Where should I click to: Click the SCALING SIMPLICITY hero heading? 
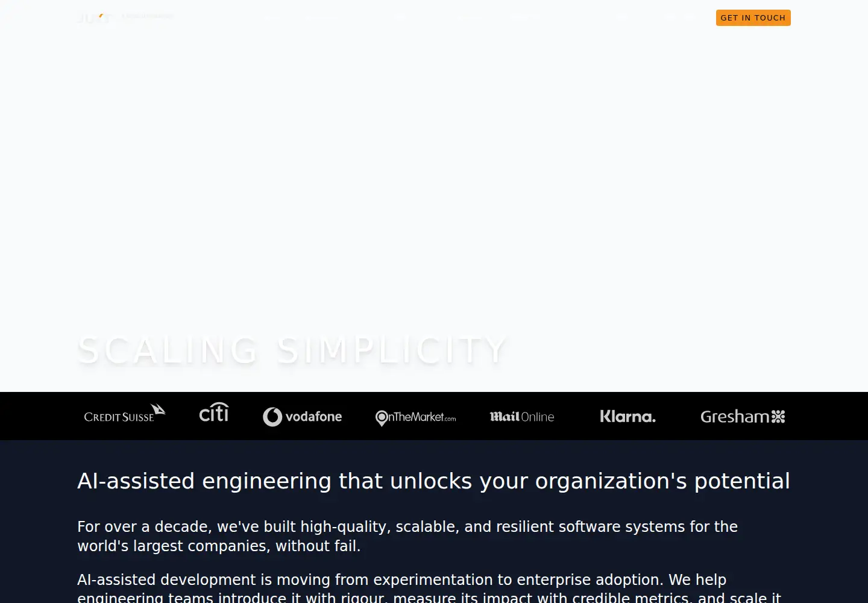[292, 350]
